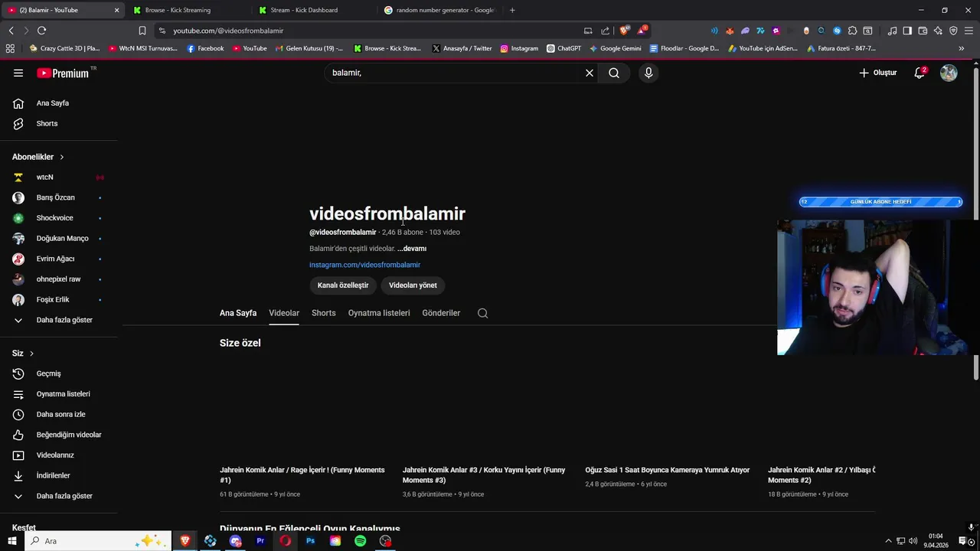
Task: Open instagram.com/videosfrombalamir link
Action: (364, 265)
